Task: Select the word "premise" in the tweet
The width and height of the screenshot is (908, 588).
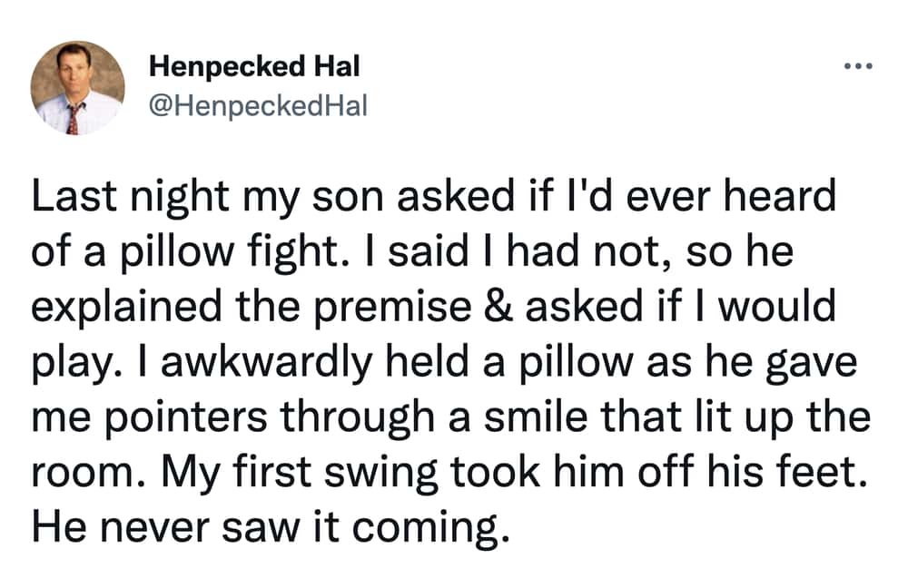Action: coord(393,308)
